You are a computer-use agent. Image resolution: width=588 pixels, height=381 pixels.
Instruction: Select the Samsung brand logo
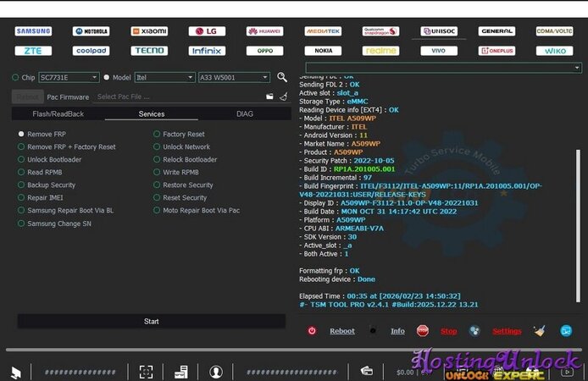[33, 31]
